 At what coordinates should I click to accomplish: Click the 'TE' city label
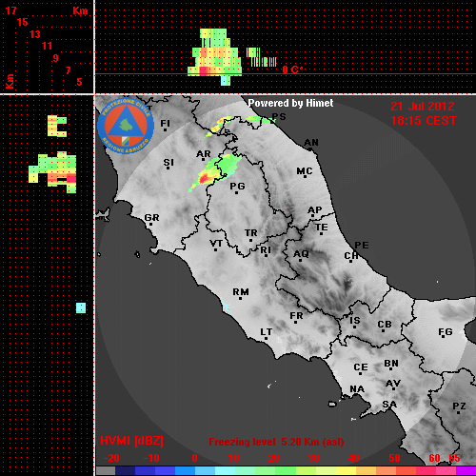tap(322, 228)
